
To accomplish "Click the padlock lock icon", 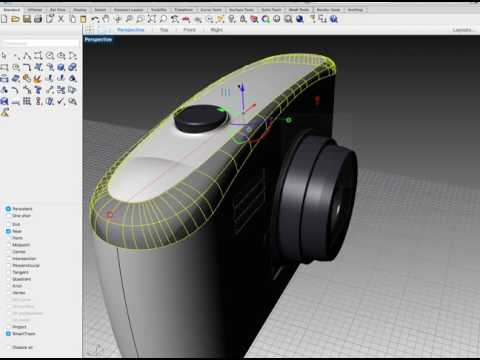I will click(x=243, y=19).
